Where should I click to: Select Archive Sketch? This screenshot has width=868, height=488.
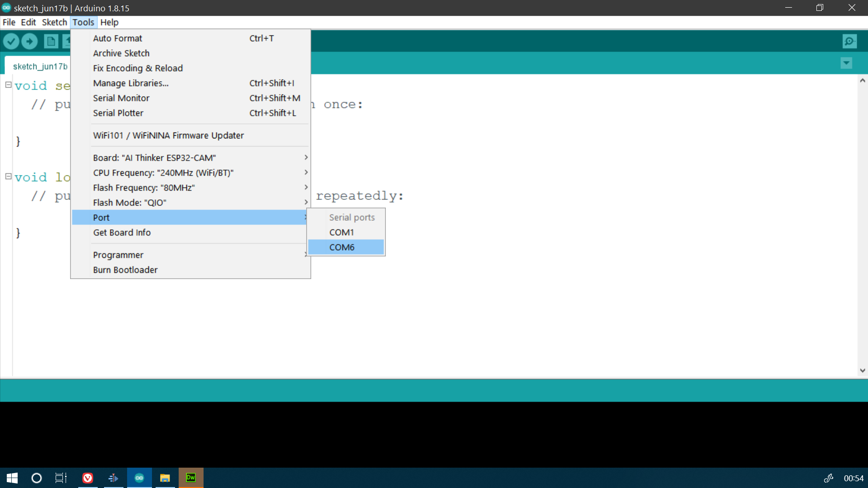(x=190, y=53)
